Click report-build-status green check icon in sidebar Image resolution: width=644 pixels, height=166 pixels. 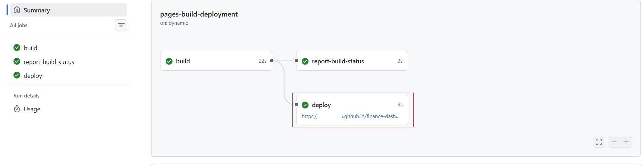pos(17,61)
